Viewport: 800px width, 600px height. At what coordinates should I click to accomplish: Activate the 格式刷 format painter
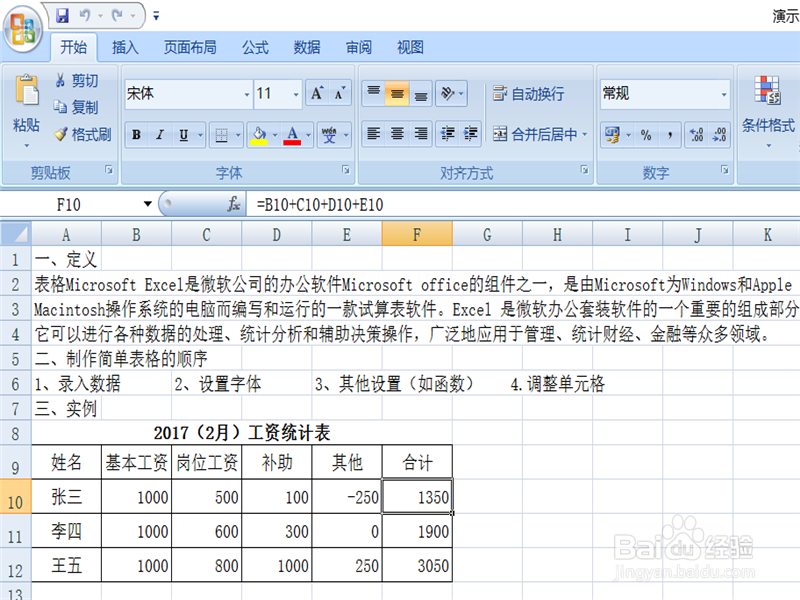point(83,135)
